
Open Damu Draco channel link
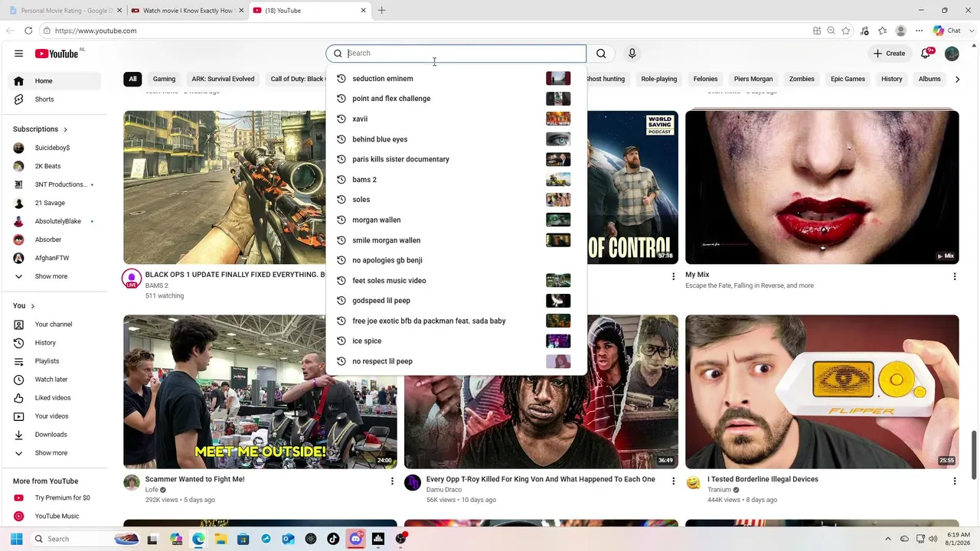pos(444,490)
